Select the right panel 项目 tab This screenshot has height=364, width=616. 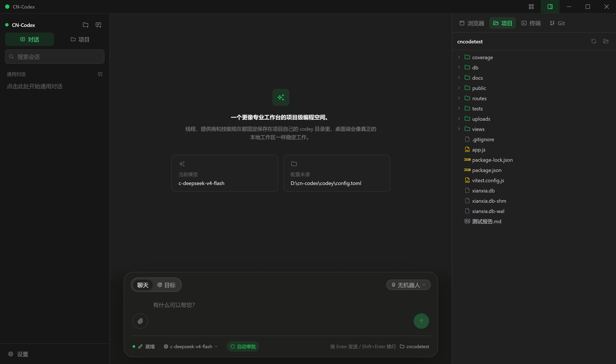click(x=502, y=23)
